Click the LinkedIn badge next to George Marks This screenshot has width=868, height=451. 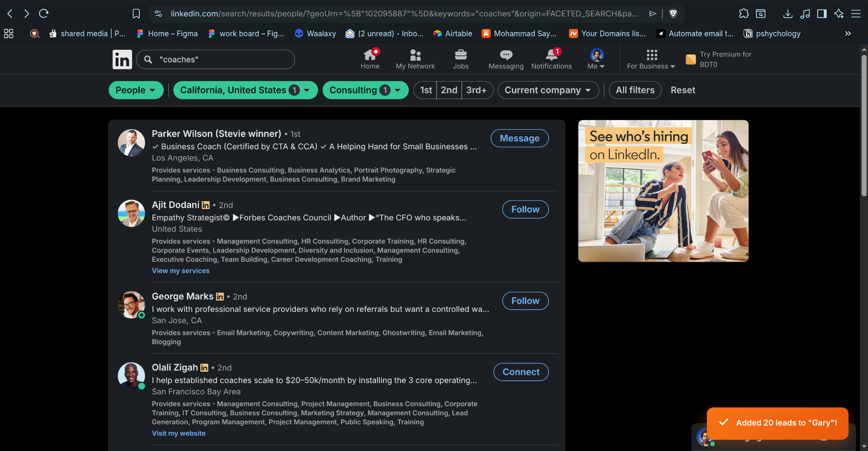pos(220,297)
